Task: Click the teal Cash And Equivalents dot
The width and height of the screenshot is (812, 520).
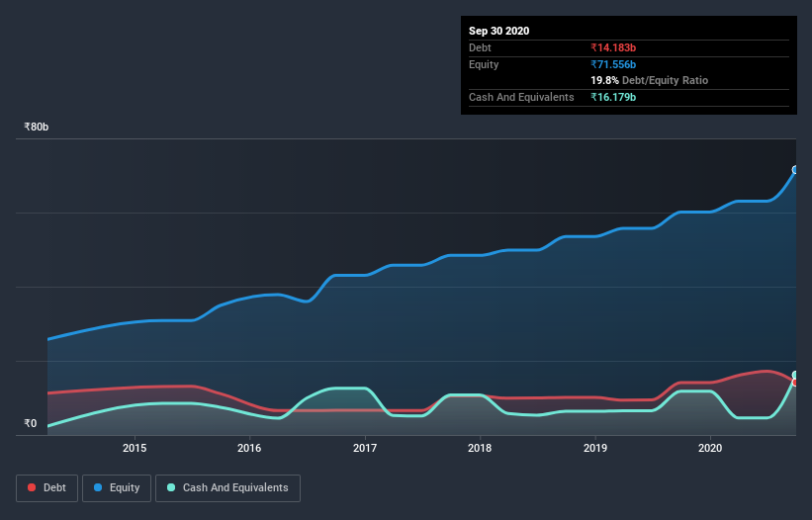Action: click(x=171, y=487)
